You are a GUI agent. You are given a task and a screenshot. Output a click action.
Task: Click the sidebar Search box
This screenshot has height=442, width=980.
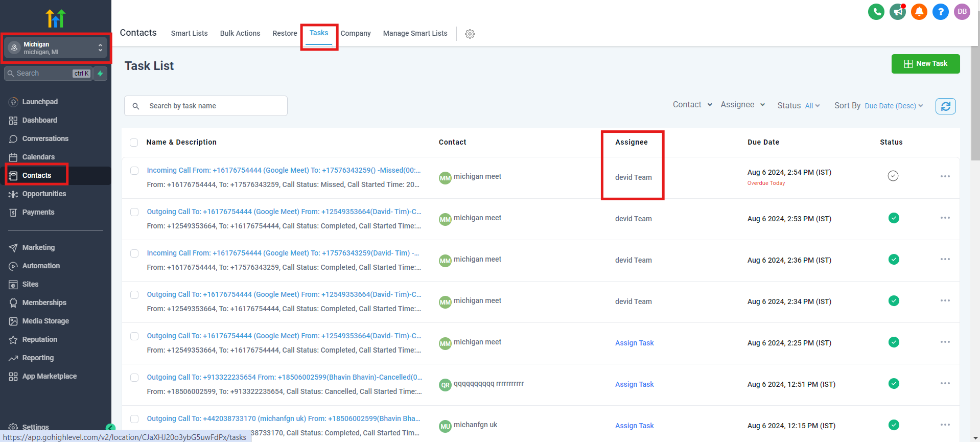(48, 74)
